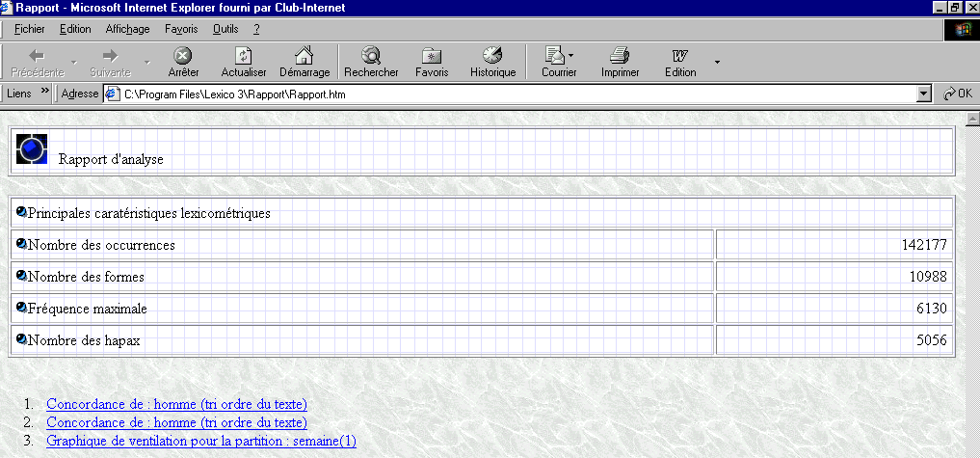Open Graphique de ventilation partition link
Screen dimensions: 980x458
tap(200, 441)
